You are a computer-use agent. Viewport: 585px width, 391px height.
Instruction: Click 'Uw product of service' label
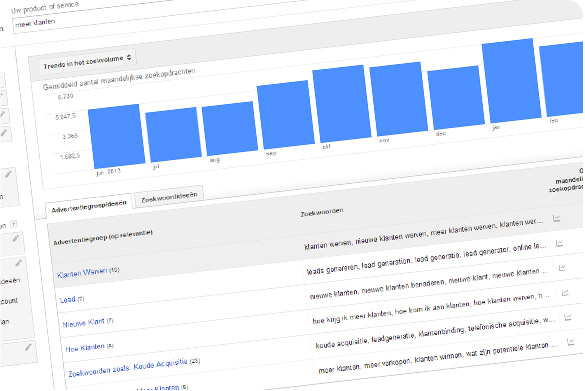pyautogui.click(x=45, y=7)
